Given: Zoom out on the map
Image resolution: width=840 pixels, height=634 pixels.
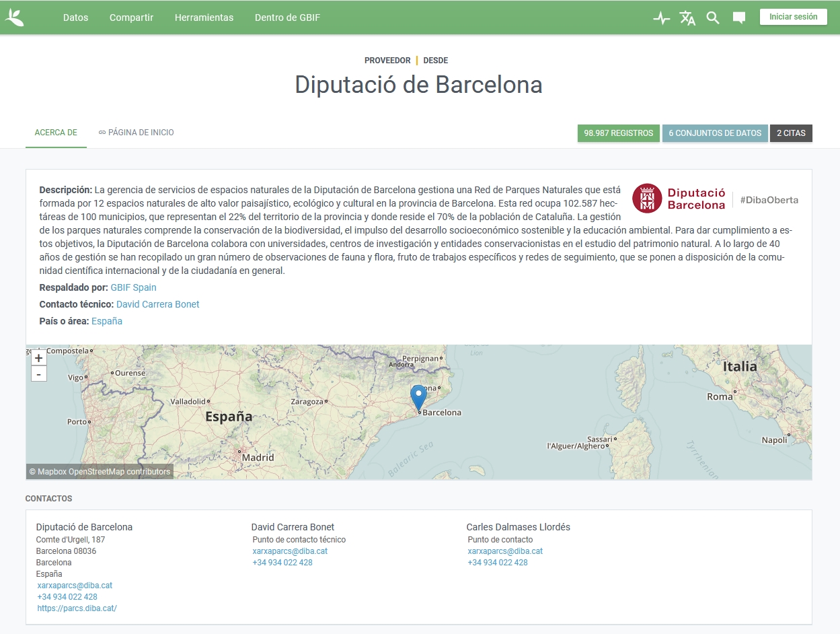Looking at the screenshot, I should [x=39, y=374].
